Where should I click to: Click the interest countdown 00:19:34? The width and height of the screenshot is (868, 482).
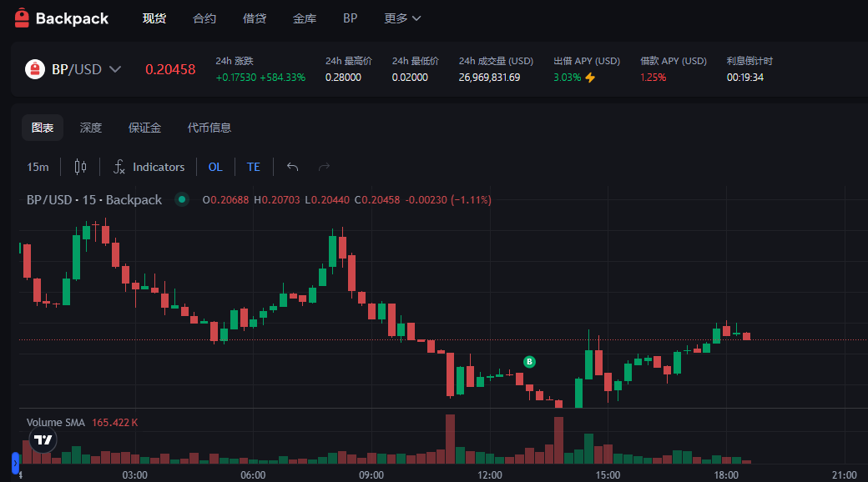[745, 78]
